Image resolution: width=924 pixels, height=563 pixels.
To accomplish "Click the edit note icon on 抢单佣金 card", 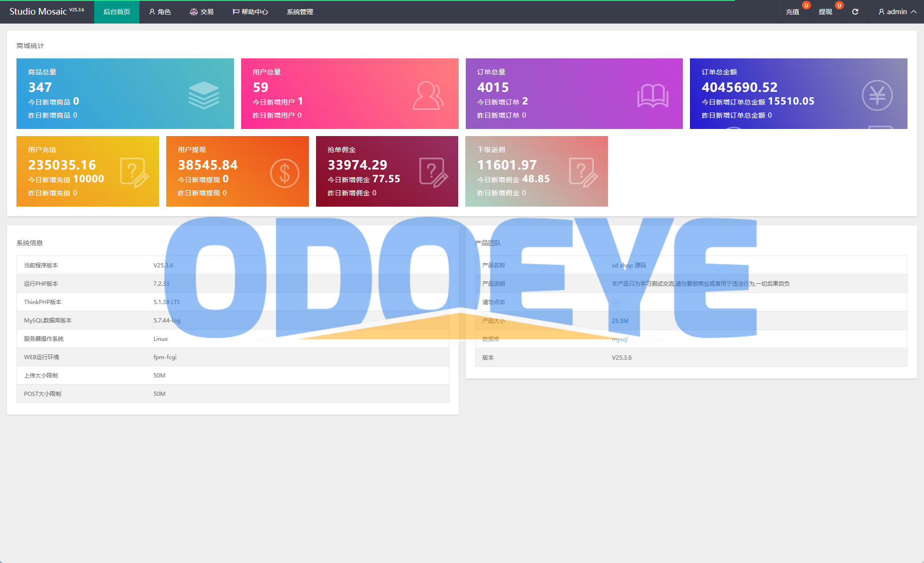I will 433,173.
